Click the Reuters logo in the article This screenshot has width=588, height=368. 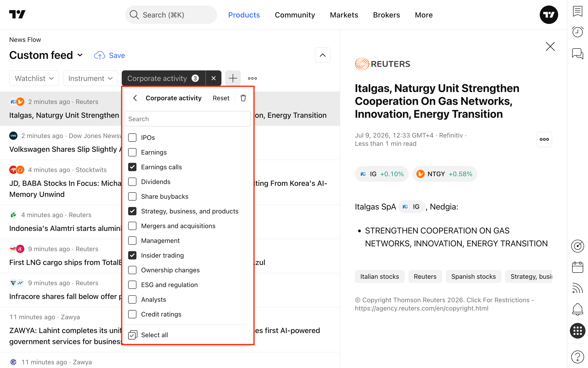(382, 64)
